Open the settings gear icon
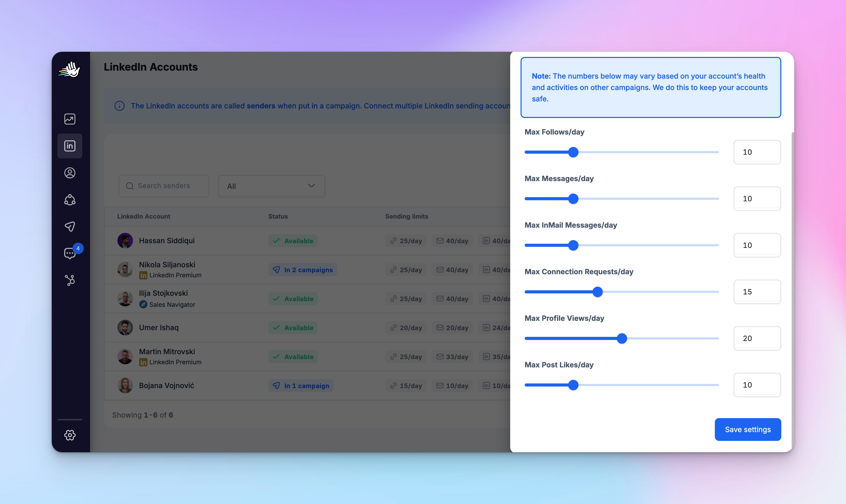 [x=70, y=435]
